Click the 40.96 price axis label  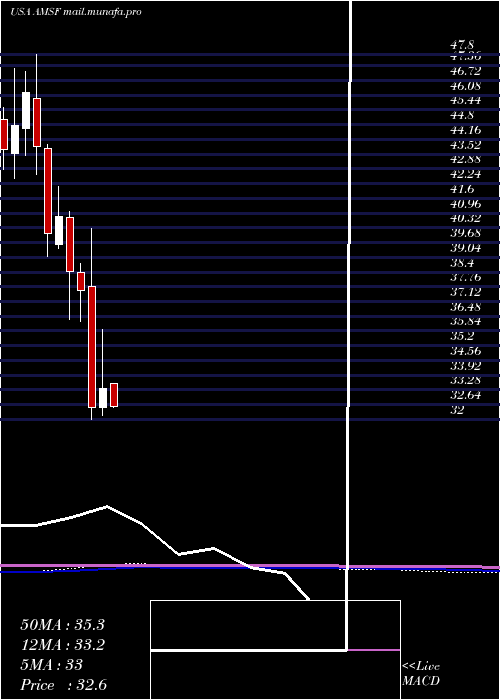point(466,204)
